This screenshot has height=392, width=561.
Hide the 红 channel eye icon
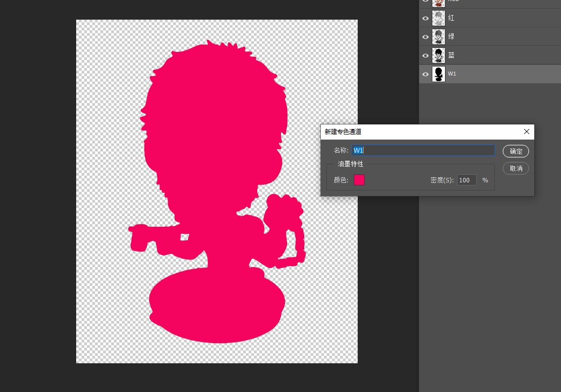[425, 18]
